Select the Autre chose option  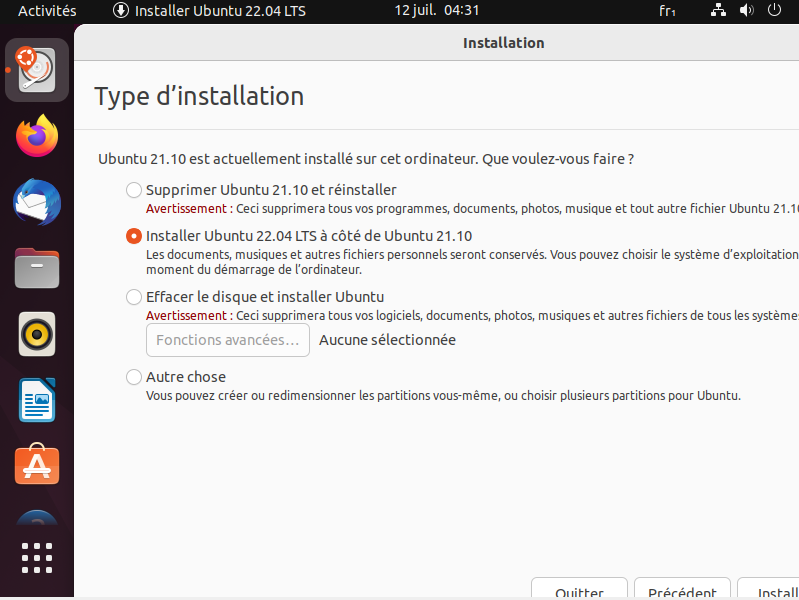point(134,377)
